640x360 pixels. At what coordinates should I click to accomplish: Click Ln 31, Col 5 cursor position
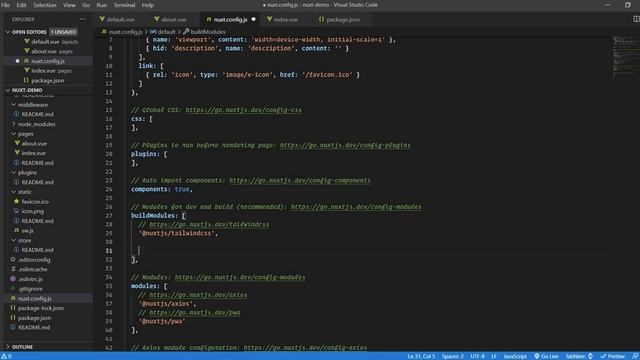click(x=421, y=356)
